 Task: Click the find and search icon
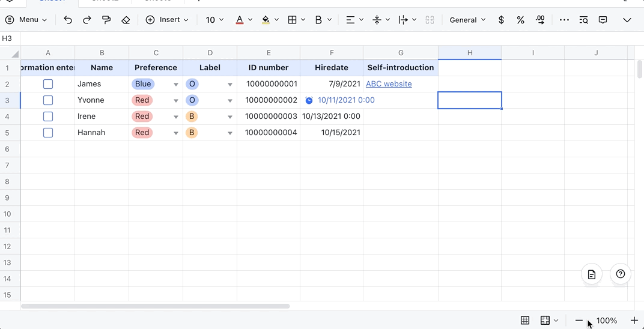point(583,20)
